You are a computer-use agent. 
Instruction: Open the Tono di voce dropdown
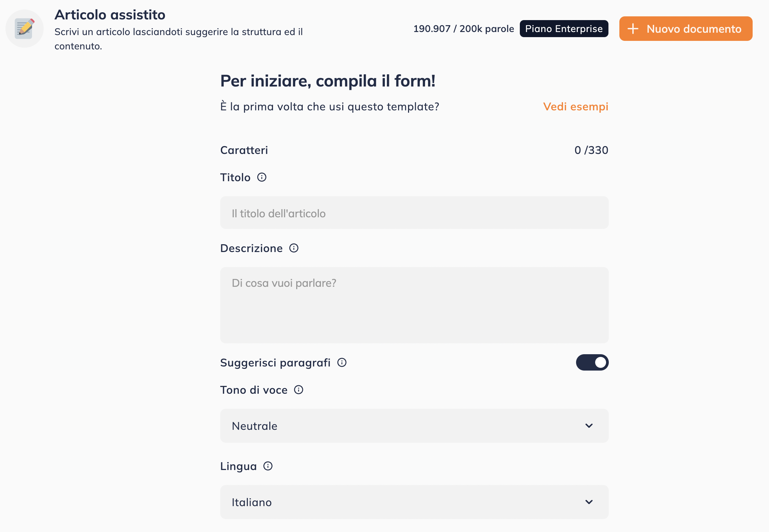414,426
